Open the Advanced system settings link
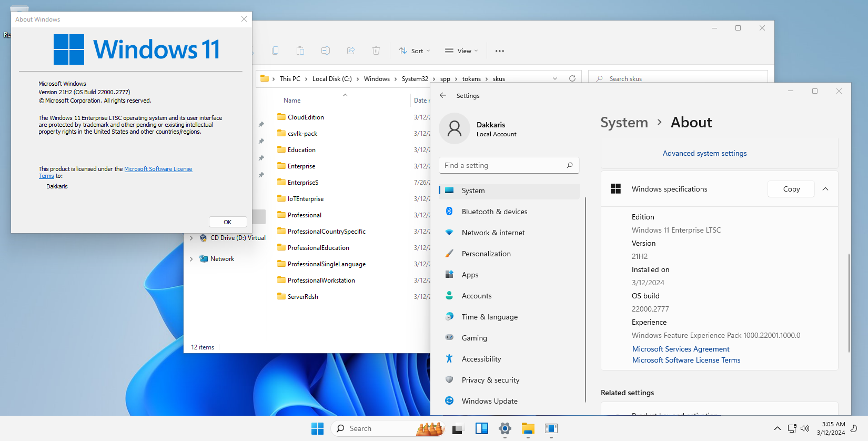Viewport: 868px width, 441px height. 704,153
